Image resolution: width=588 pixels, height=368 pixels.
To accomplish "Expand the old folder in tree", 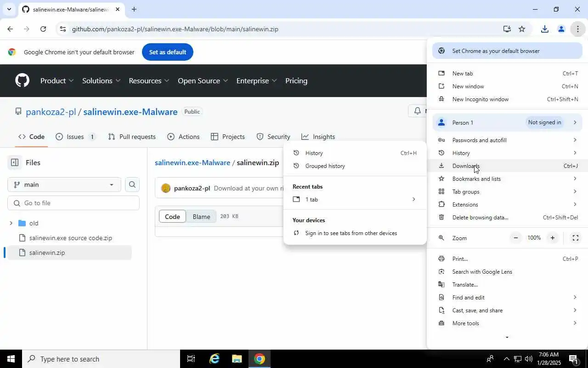I will [11, 223].
